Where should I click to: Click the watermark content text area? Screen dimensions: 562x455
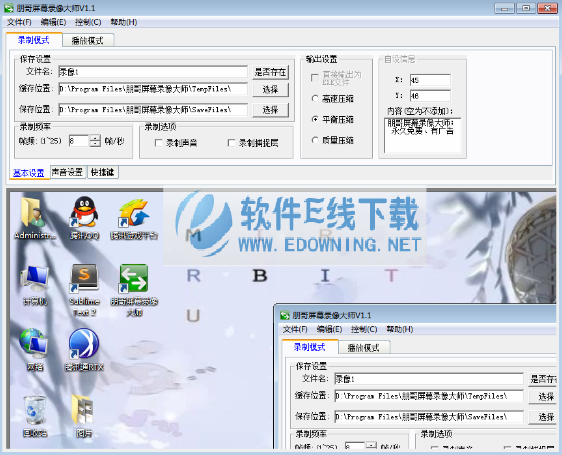click(x=422, y=136)
